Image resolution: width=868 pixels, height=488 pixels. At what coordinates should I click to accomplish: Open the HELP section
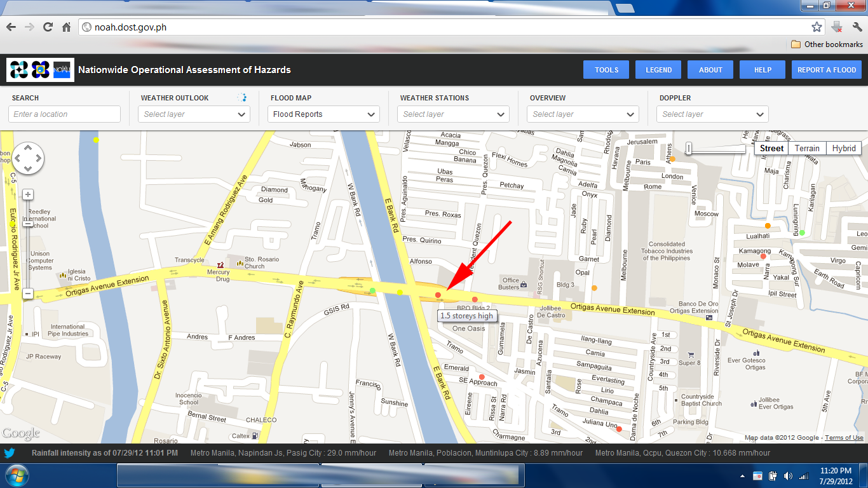[x=763, y=70]
